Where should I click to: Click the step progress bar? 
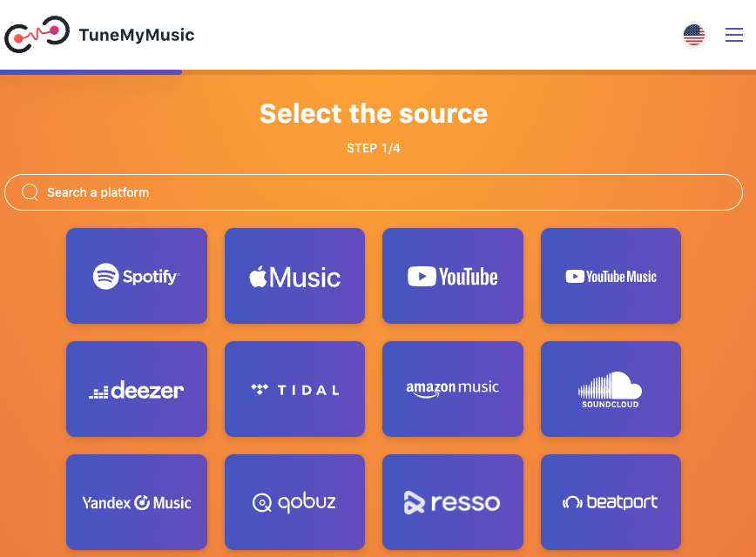pos(91,72)
